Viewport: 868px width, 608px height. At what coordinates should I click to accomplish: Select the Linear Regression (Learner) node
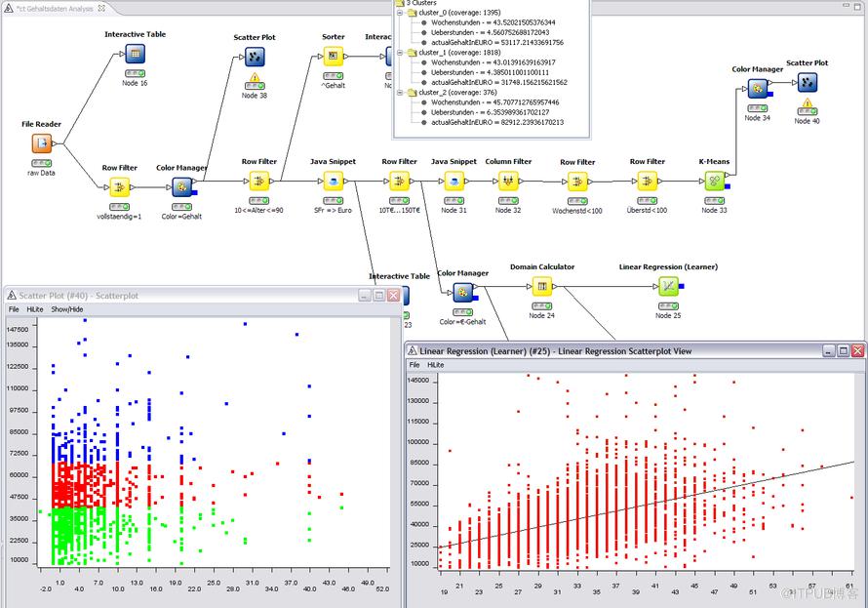point(668,286)
